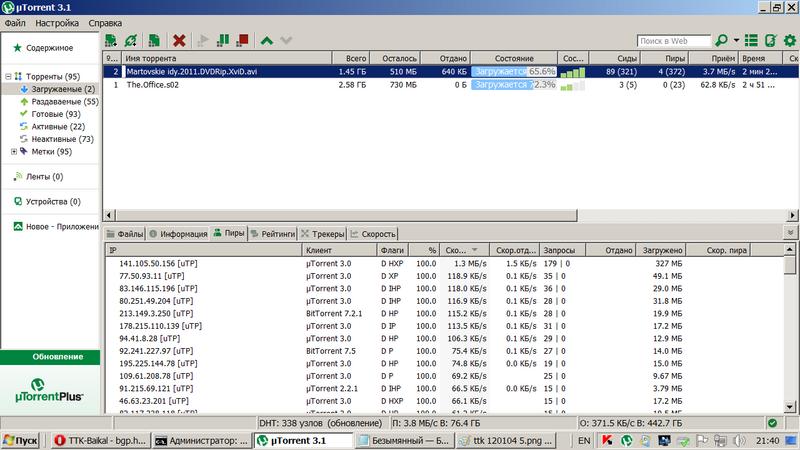Click the µTorrentPlus banner
The width and height of the screenshot is (800, 450).
(x=49, y=390)
